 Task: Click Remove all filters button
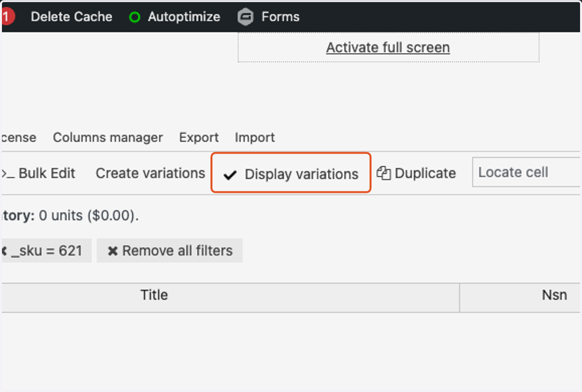170,251
